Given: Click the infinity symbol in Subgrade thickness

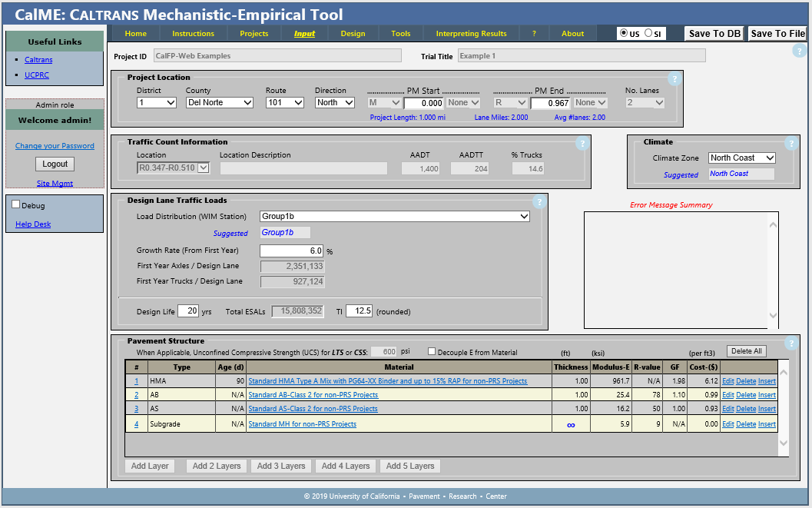Looking at the screenshot, I should 571,424.
